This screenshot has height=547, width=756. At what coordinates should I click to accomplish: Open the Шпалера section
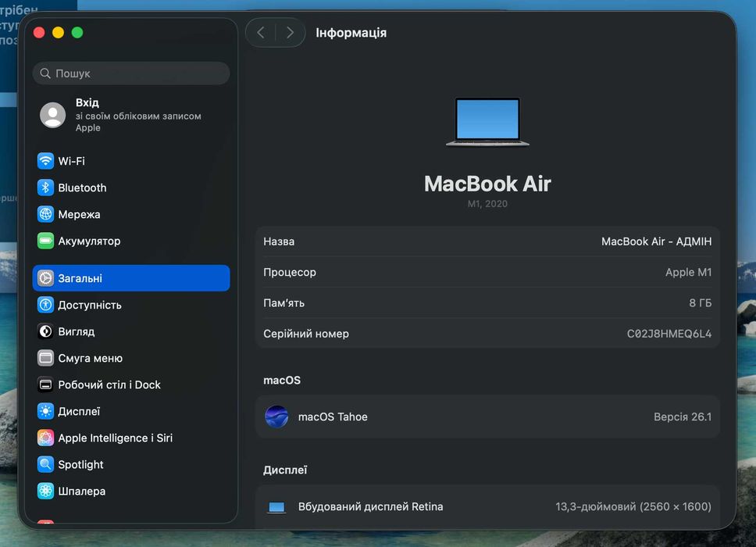[x=131, y=491]
